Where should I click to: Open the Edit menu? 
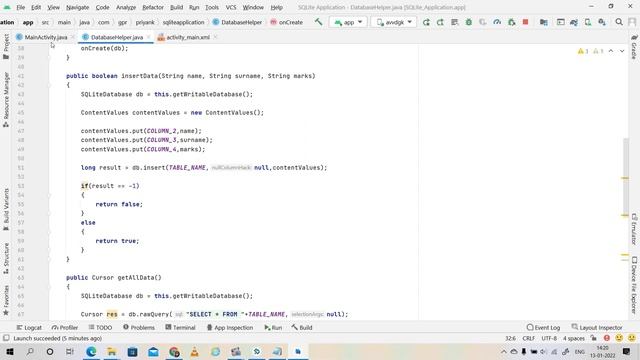36,7
